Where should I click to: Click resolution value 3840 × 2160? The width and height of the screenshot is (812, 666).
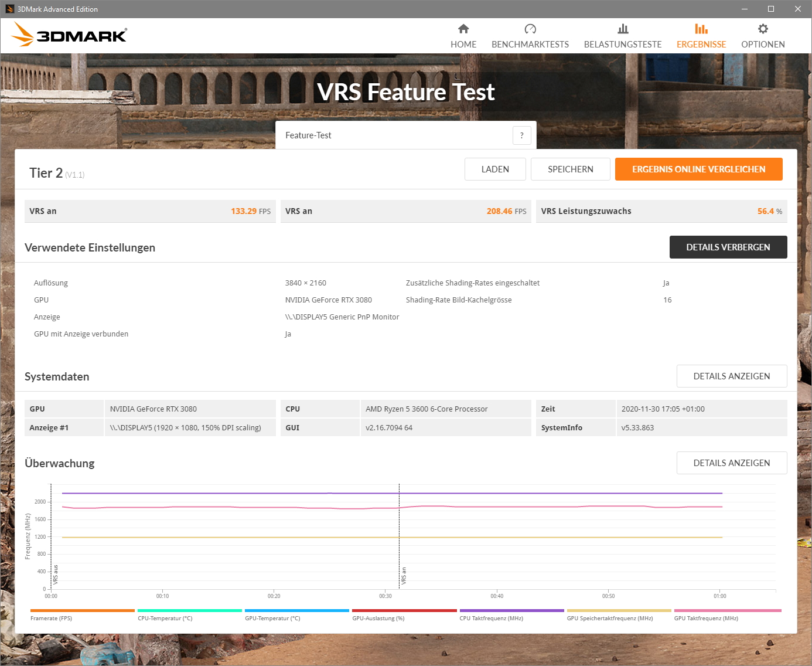tap(306, 283)
